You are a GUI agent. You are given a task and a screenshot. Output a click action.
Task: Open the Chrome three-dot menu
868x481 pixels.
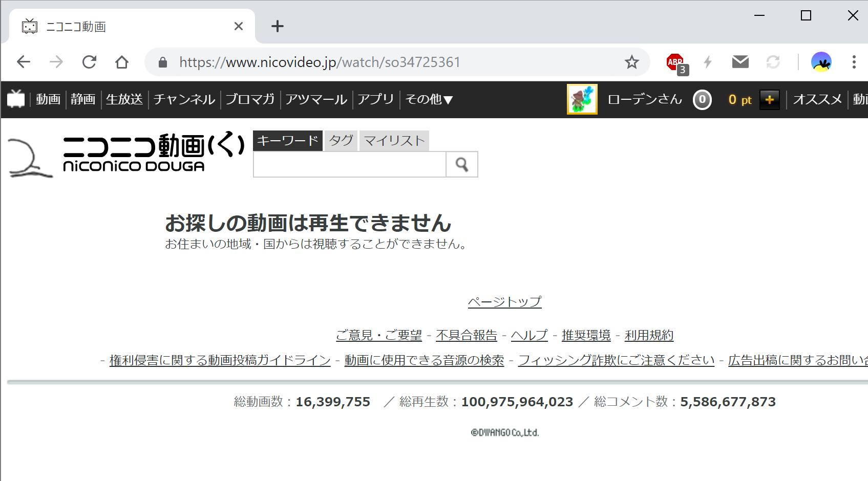pyautogui.click(x=854, y=62)
